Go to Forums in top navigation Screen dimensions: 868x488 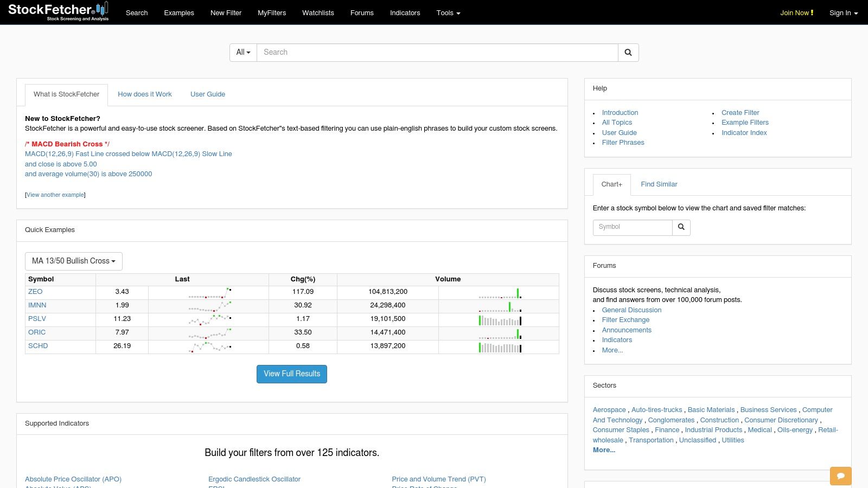362,12
